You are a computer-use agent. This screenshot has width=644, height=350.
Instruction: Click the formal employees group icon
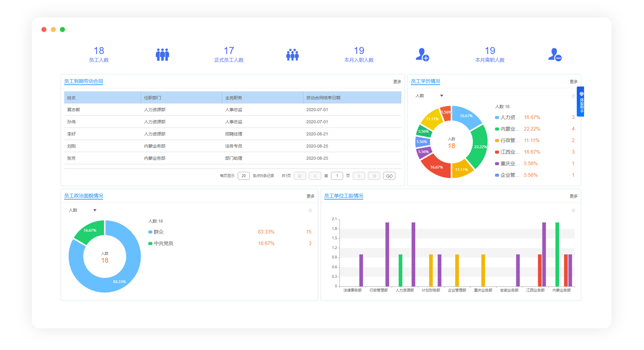tap(292, 55)
